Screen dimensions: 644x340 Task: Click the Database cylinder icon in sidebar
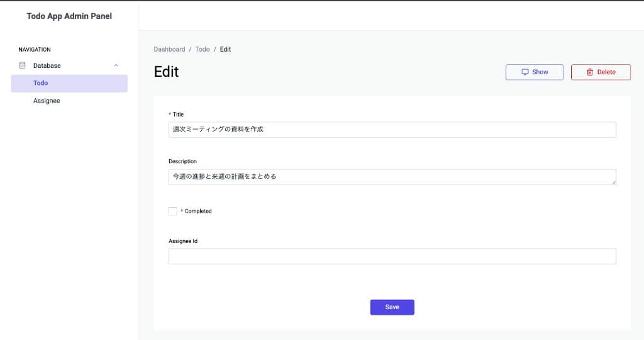[22, 65]
